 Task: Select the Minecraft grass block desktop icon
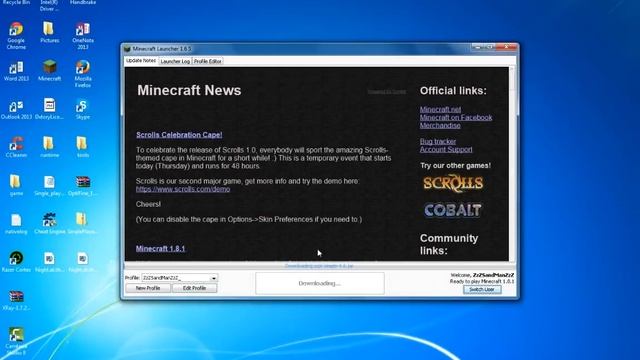tap(49, 67)
